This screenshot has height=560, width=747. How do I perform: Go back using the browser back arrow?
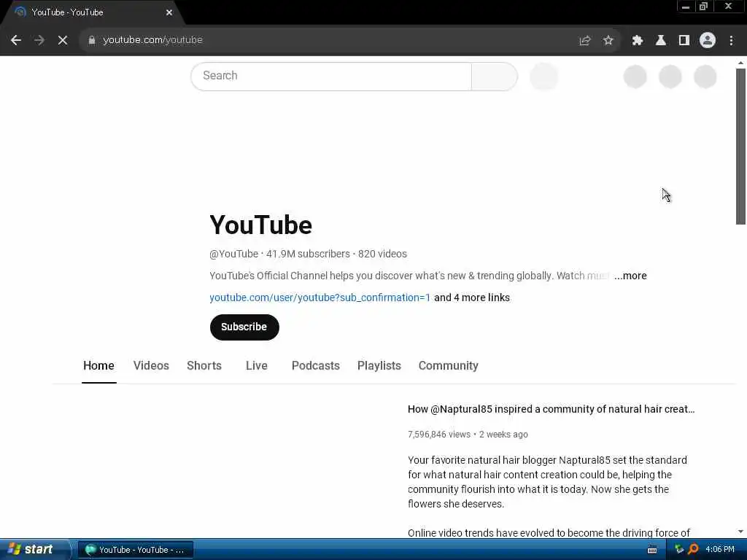point(16,41)
